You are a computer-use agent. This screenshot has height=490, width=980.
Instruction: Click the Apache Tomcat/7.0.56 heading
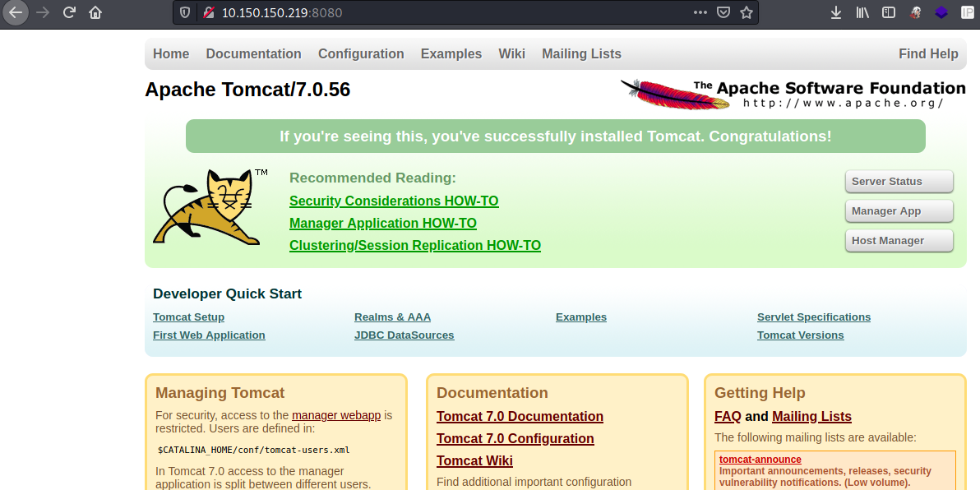pyautogui.click(x=247, y=90)
